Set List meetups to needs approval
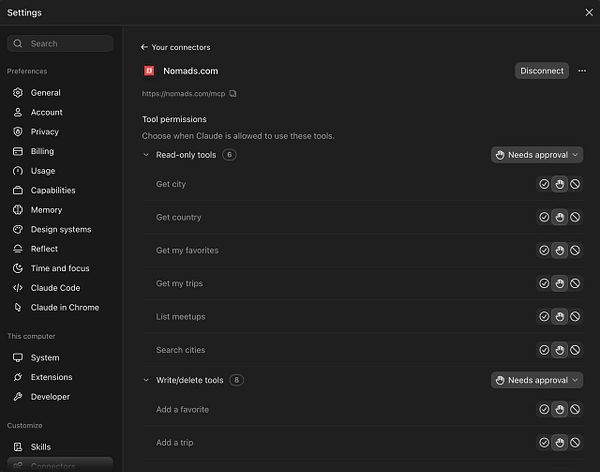 point(559,317)
